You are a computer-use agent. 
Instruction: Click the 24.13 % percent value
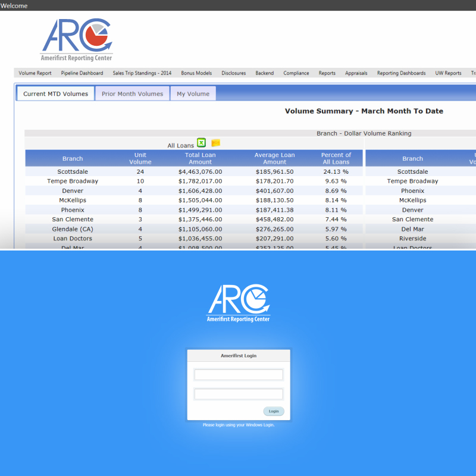click(x=336, y=171)
